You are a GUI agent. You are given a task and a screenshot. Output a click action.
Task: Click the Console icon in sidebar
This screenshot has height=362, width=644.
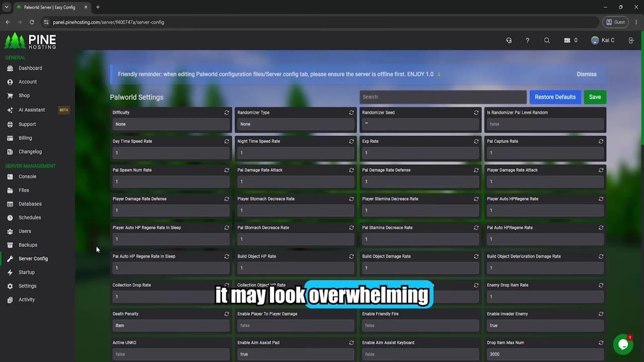(10, 176)
